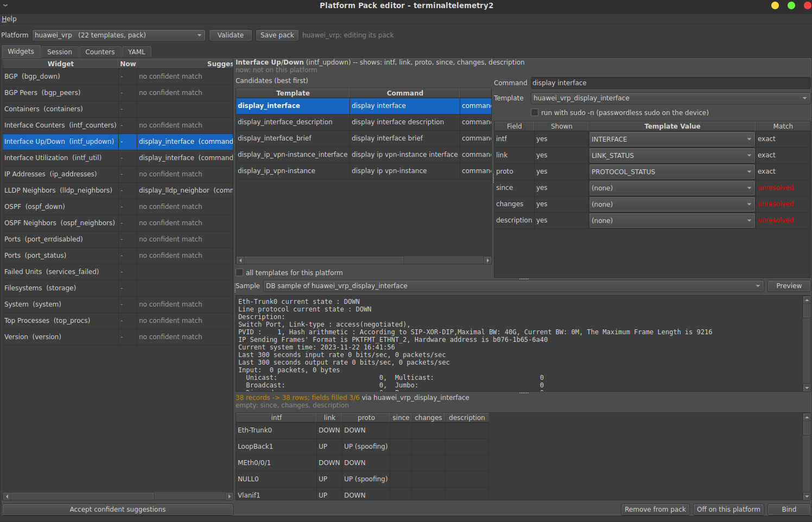
Task: Click results table scroll-down arrow
Action: point(807,496)
